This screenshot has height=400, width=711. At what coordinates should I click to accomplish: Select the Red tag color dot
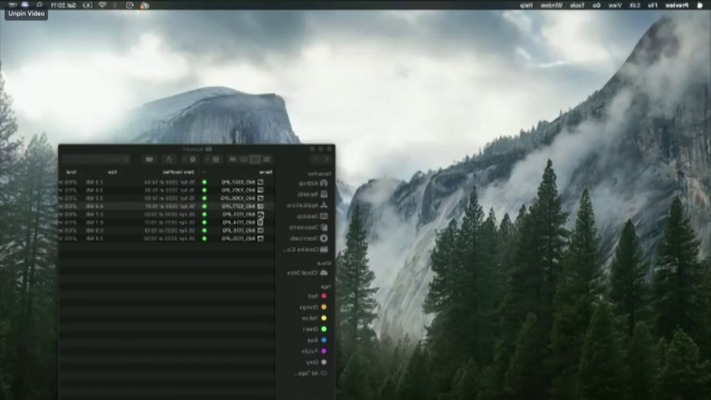pyautogui.click(x=324, y=297)
